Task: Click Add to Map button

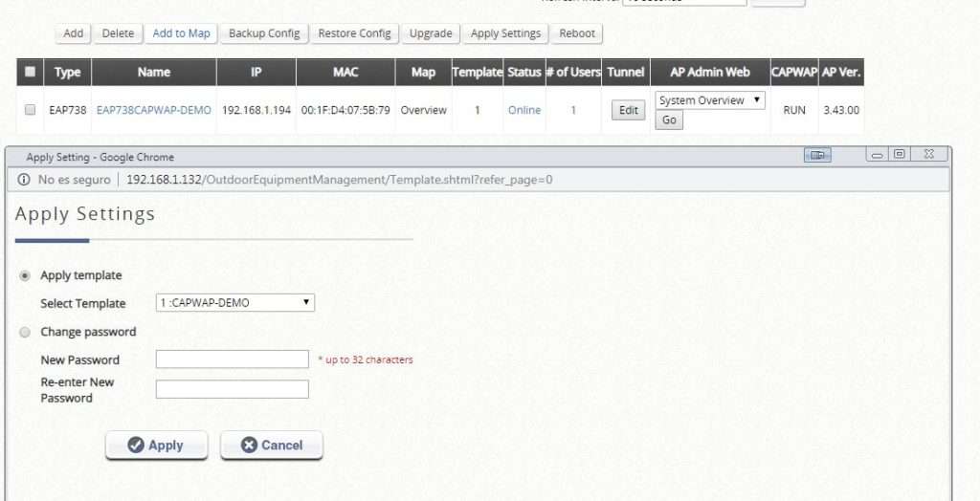Action: [x=181, y=33]
